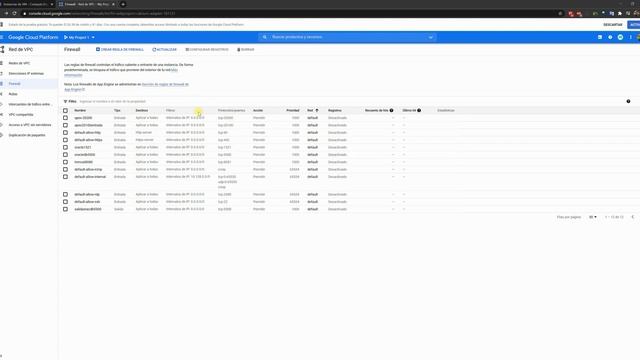
Task: Open the default-allow-rdp rule name
Action: 87,194
